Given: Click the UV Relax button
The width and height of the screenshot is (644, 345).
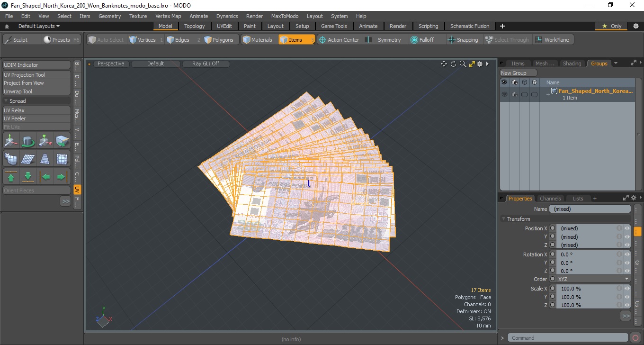Looking at the screenshot, I should (37, 110).
